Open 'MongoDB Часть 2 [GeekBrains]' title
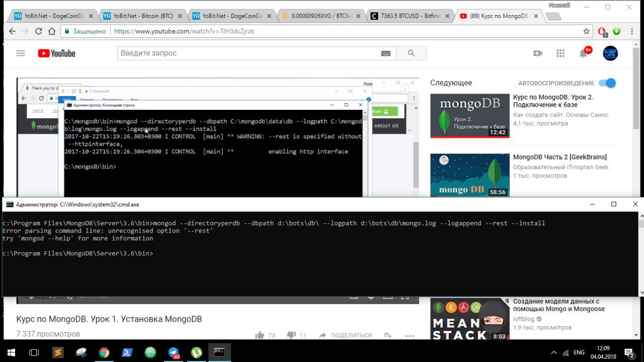The image size is (644, 362). click(x=560, y=157)
